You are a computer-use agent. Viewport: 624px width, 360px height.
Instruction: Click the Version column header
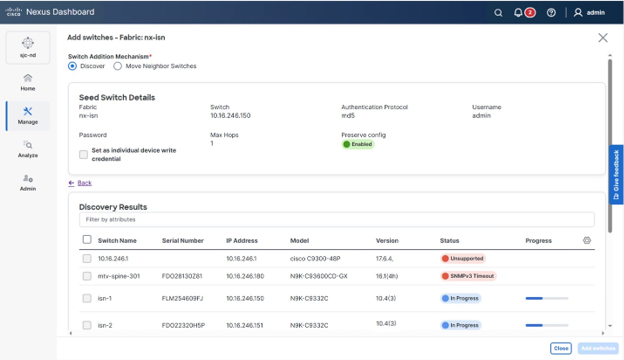click(x=387, y=241)
